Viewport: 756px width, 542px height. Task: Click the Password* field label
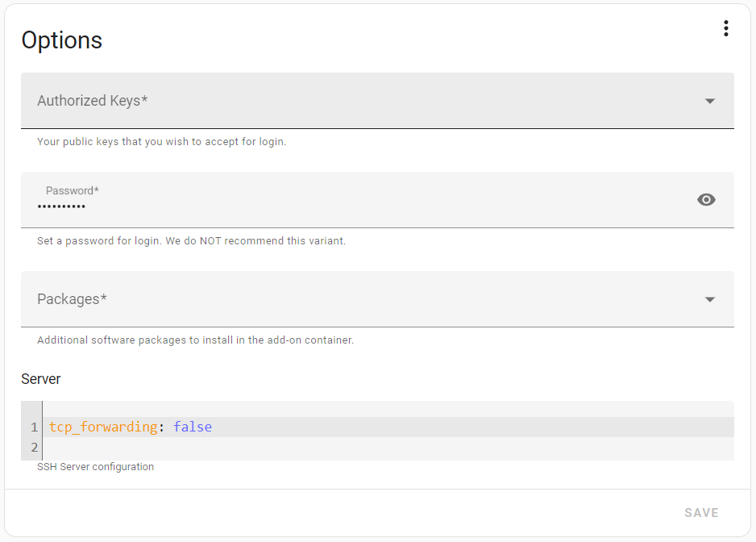[x=72, y=191]
